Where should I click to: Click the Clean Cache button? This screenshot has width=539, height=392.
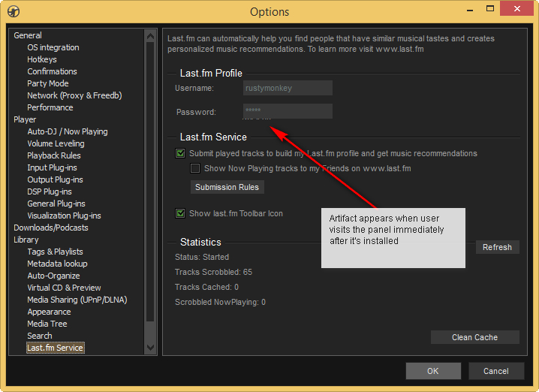[x=474, y=337]
